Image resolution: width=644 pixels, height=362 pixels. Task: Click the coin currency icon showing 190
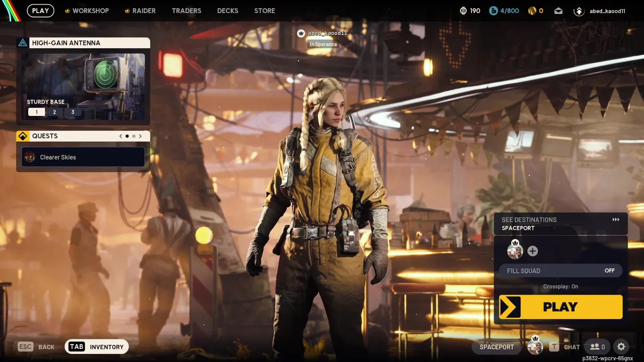click(463, 11)
